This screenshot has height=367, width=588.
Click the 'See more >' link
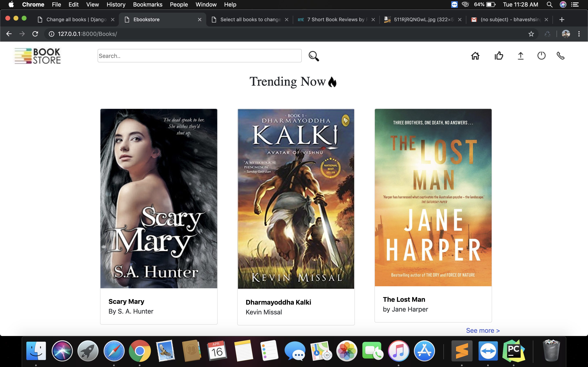click(x=483, y=331)
